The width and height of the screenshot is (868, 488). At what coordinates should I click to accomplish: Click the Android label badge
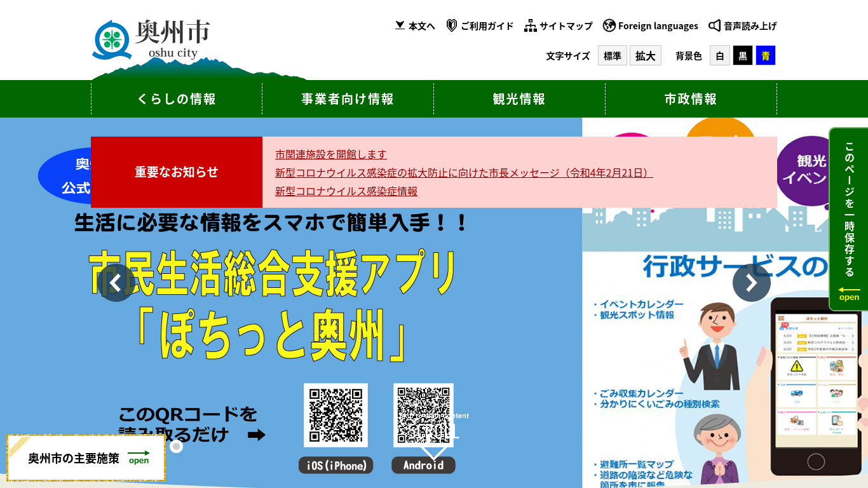[423, 465]
